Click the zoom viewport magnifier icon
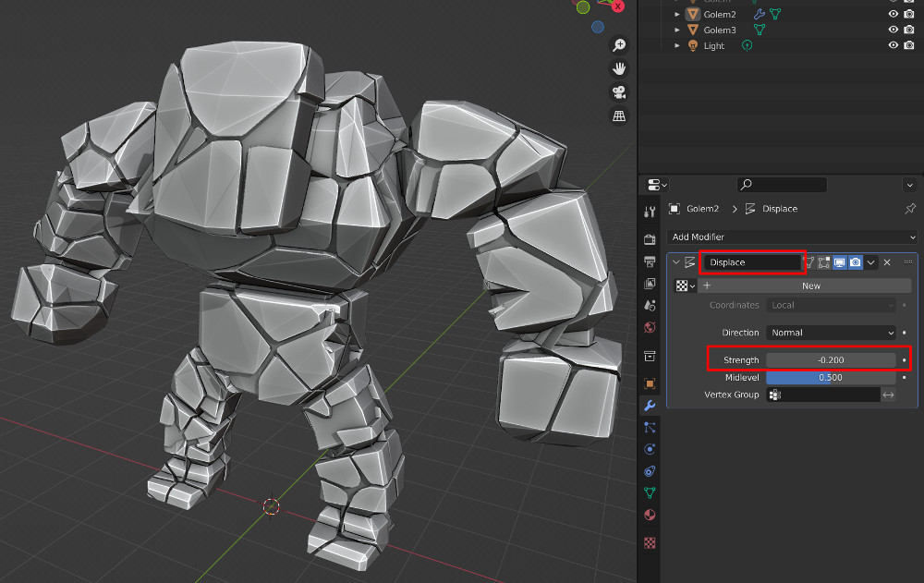This screenshot has height=583, width=924. point(619,45)
